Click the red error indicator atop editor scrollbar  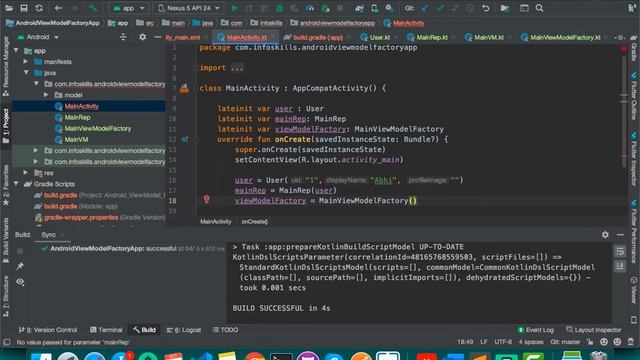point(624,49)
